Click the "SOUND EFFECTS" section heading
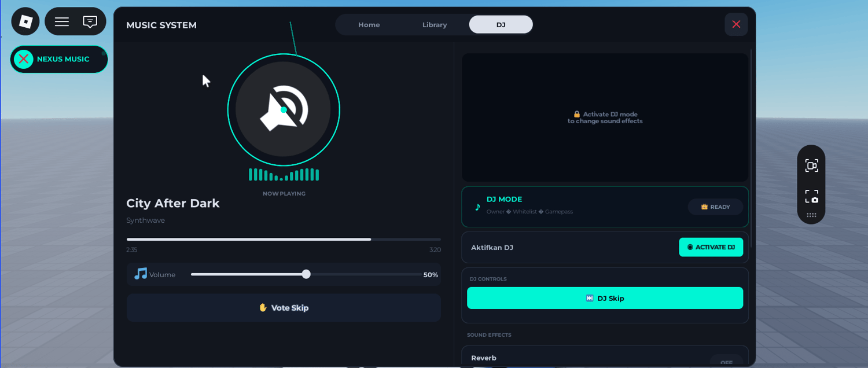Viewport: 868px width, 368px height. pos(489,335)
